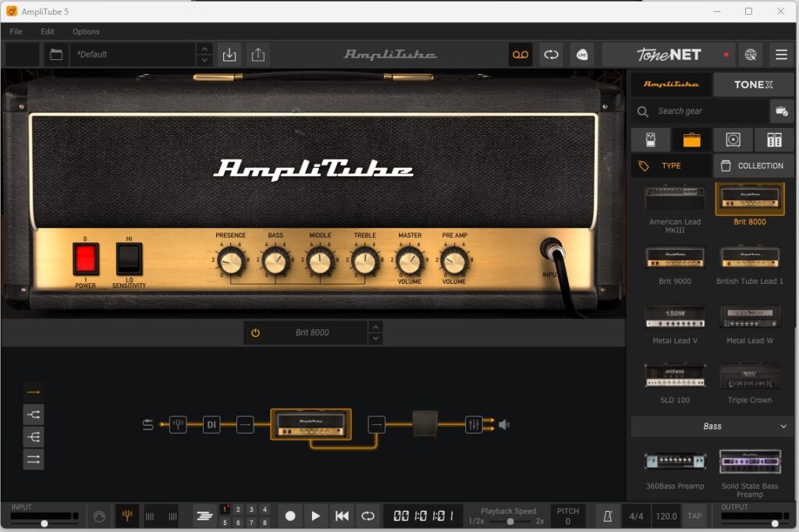Open the recorder tape icon

[520, 55]
